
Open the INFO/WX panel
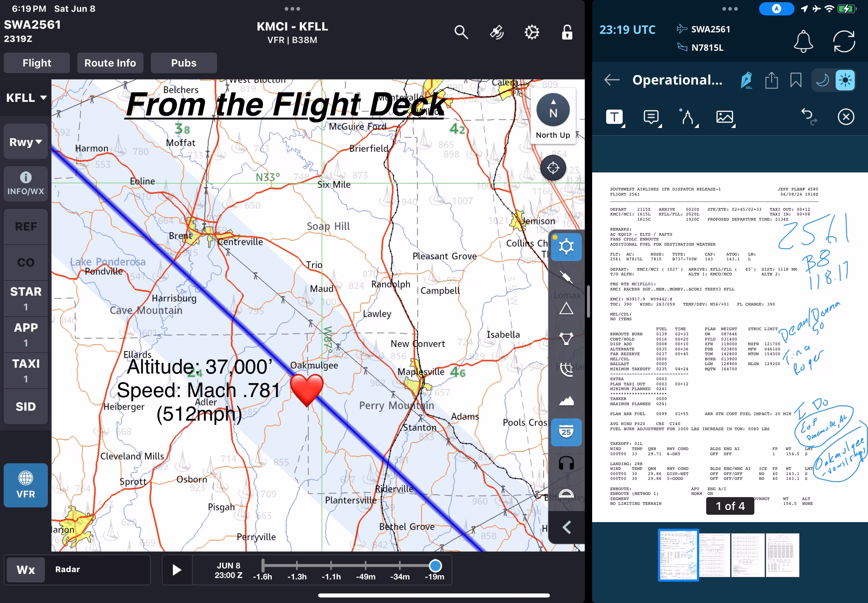pyautogui.click(x=26, y=183)
